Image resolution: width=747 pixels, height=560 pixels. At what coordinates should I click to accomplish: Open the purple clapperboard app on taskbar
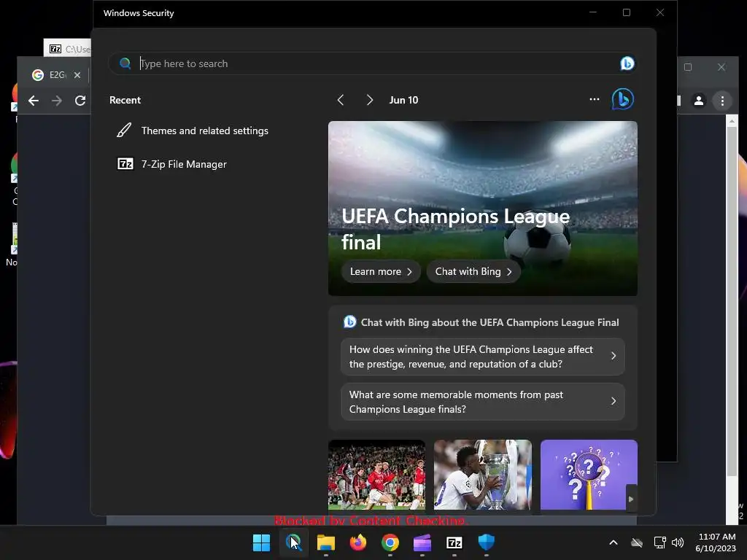pos(422,542)
